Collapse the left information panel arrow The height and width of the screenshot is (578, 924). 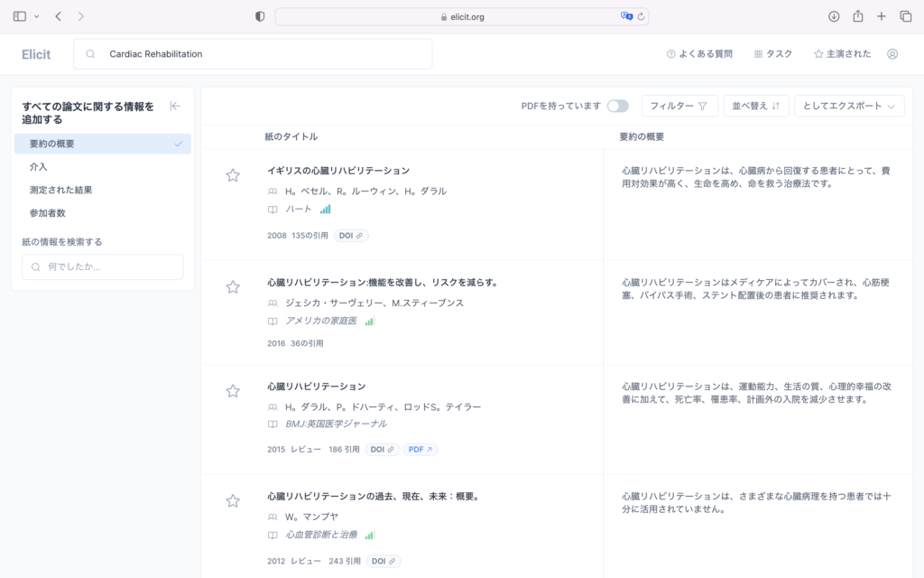(173, 105)
